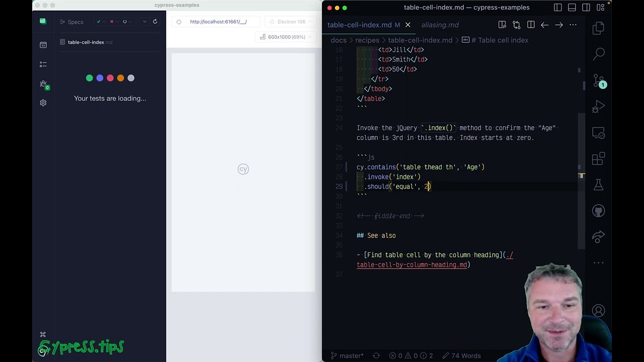644x362 pixels.
Task: Open Extensions view in activity bar
Action: (598, 159)
